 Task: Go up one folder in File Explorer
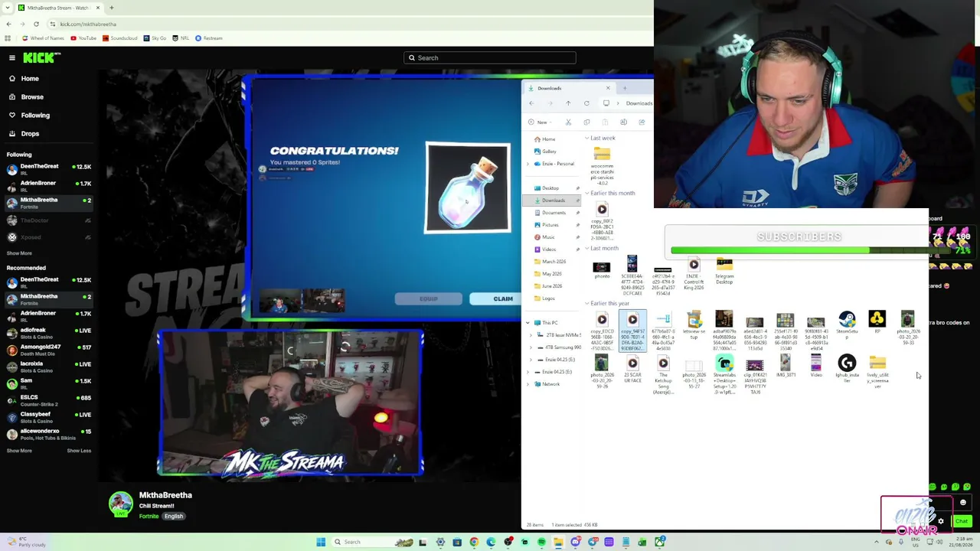[x=568, y=103]
